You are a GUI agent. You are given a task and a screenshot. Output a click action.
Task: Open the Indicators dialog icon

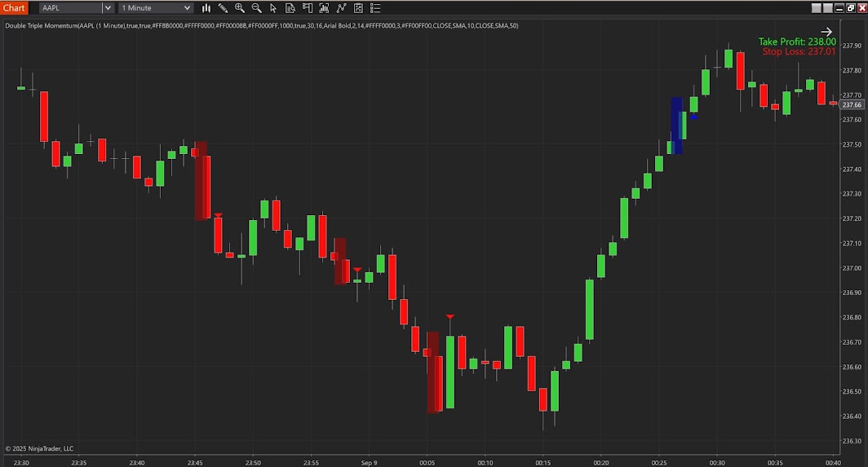coord(325,8)
